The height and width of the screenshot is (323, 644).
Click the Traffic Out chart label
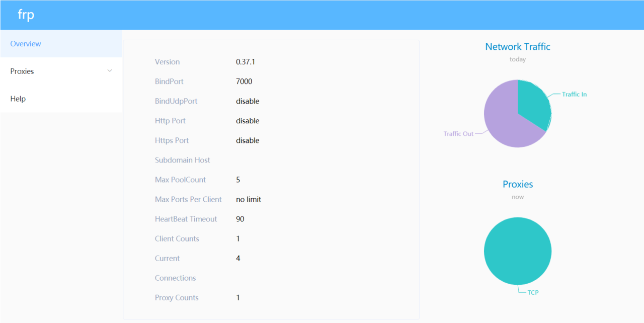(x=458, y=134)
